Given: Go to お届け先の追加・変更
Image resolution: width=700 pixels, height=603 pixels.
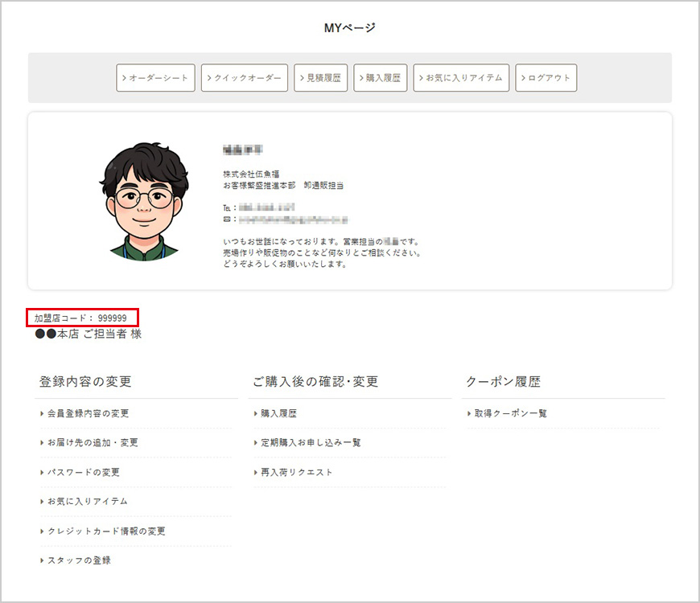Looking at the screenshot, I should point(93,443).
